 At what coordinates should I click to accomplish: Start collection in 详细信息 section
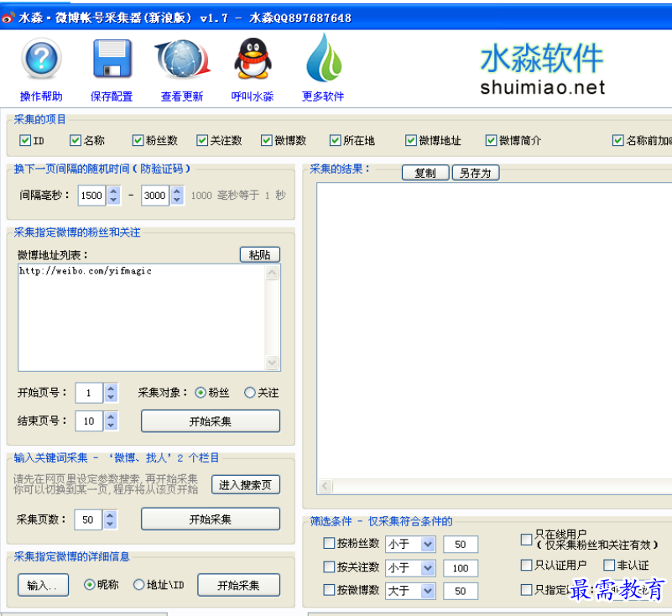(x=239, y=585)
